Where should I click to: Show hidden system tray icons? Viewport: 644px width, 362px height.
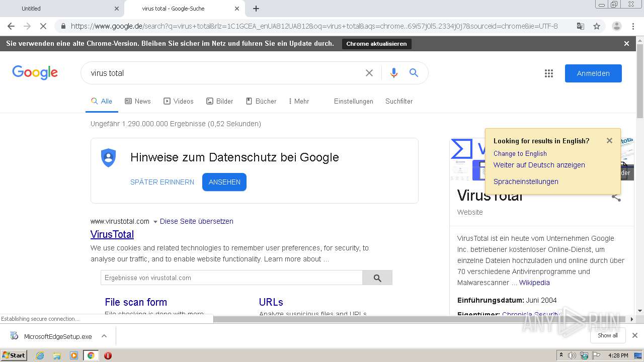[561, 355]
